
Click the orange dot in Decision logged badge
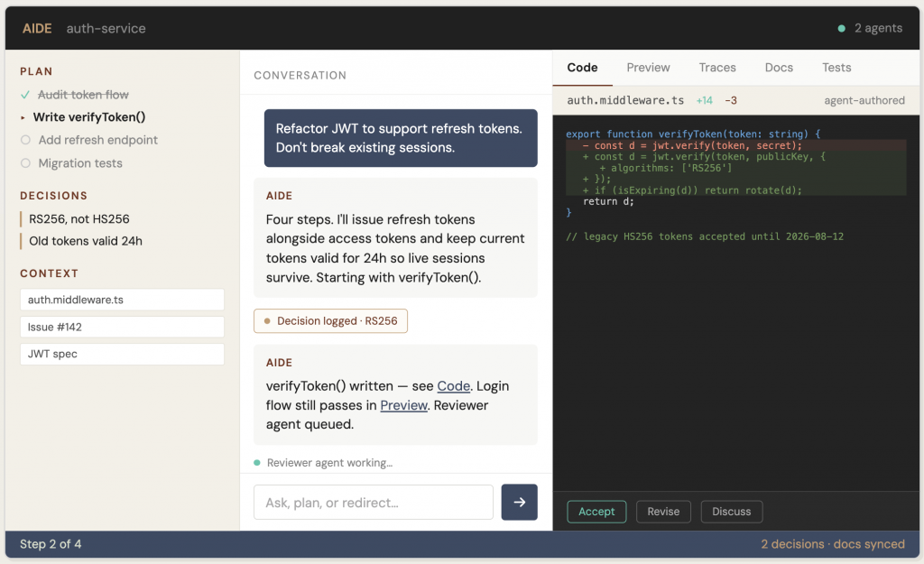click(x=267, y=321)
